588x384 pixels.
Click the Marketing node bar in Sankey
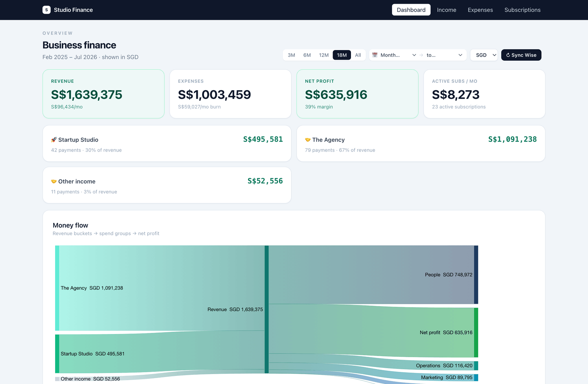(476, 377)
